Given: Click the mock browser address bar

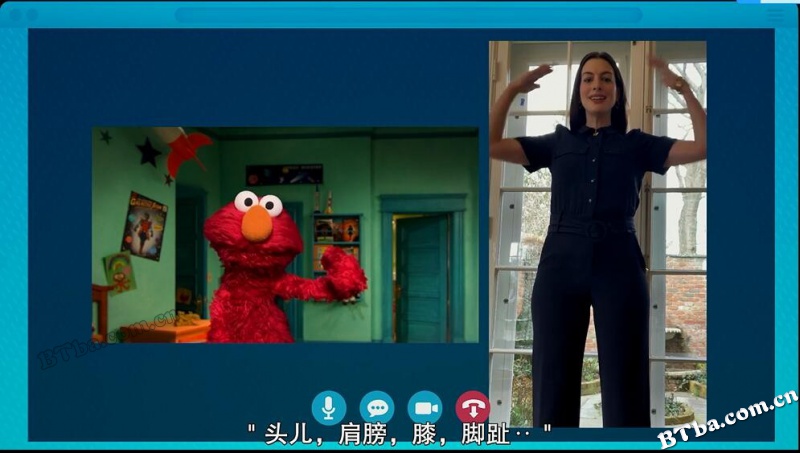Looking at the screenshot, I should pos(408,15).
